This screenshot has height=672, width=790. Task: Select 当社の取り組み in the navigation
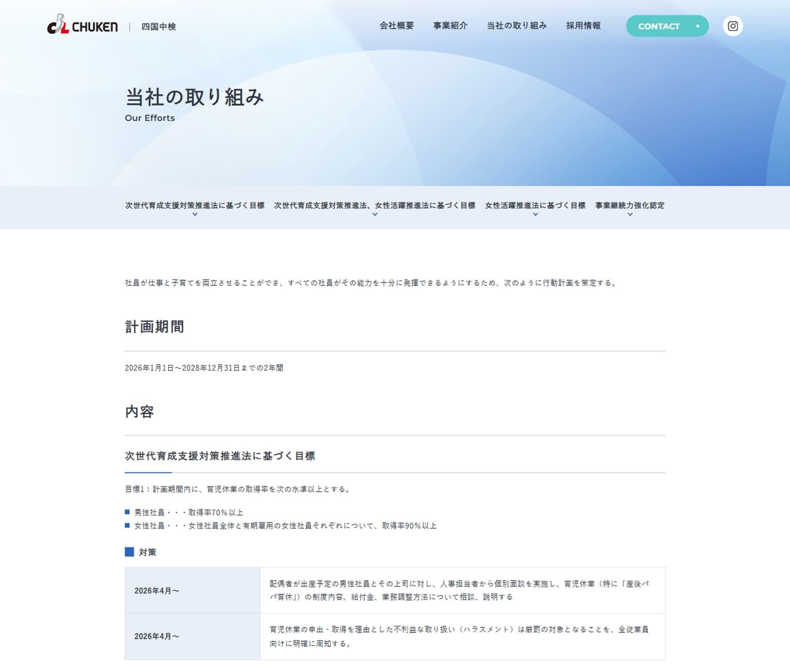point(516,26)
